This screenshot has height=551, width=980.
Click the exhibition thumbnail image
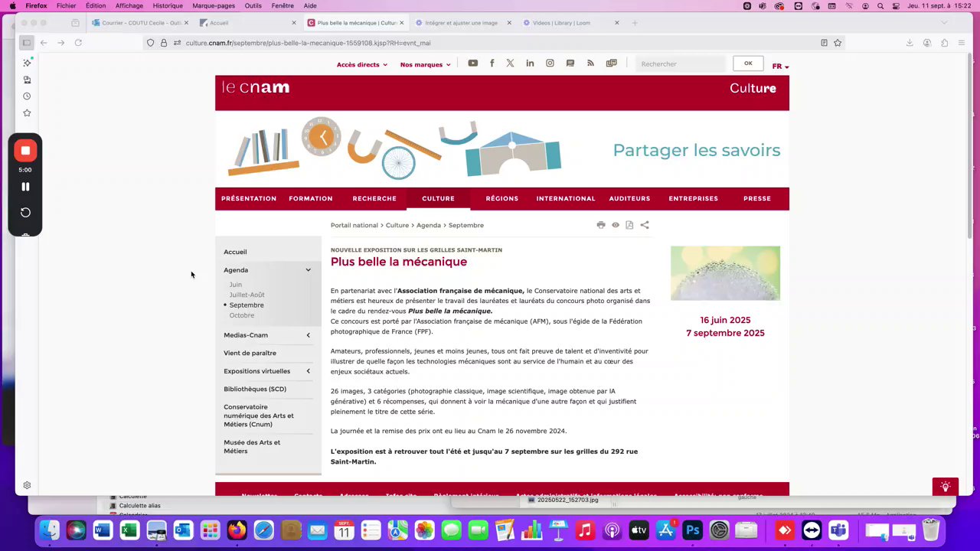pos(725,273)
